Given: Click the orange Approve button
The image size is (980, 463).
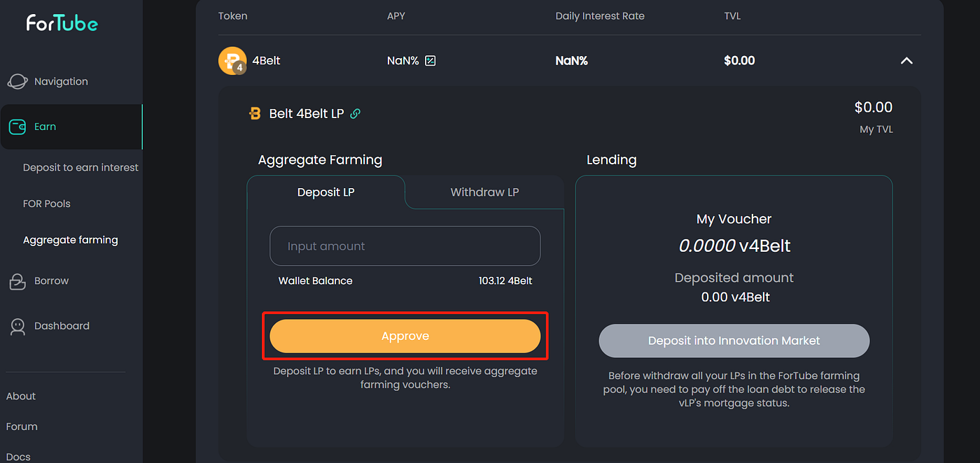Looking at the screenshot, I should tap(405, 336).
